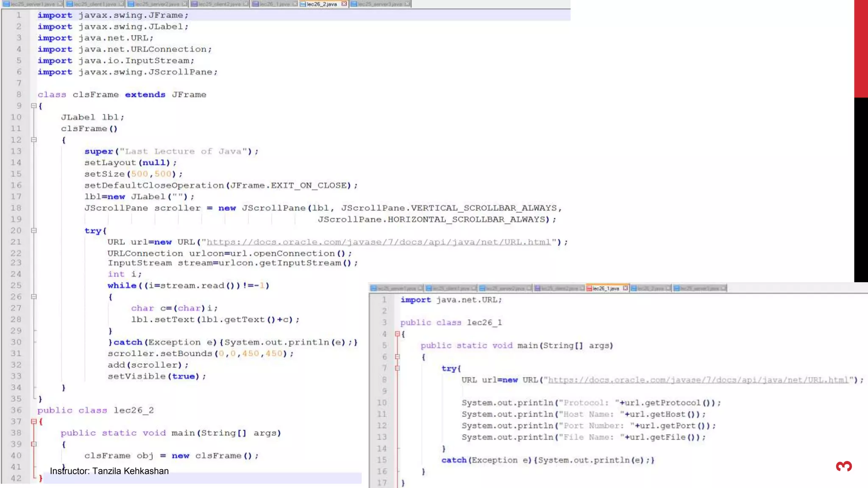Switch to lec25_client1.java tab in upper editor
The image size is (868, 488).
point(94,4)
